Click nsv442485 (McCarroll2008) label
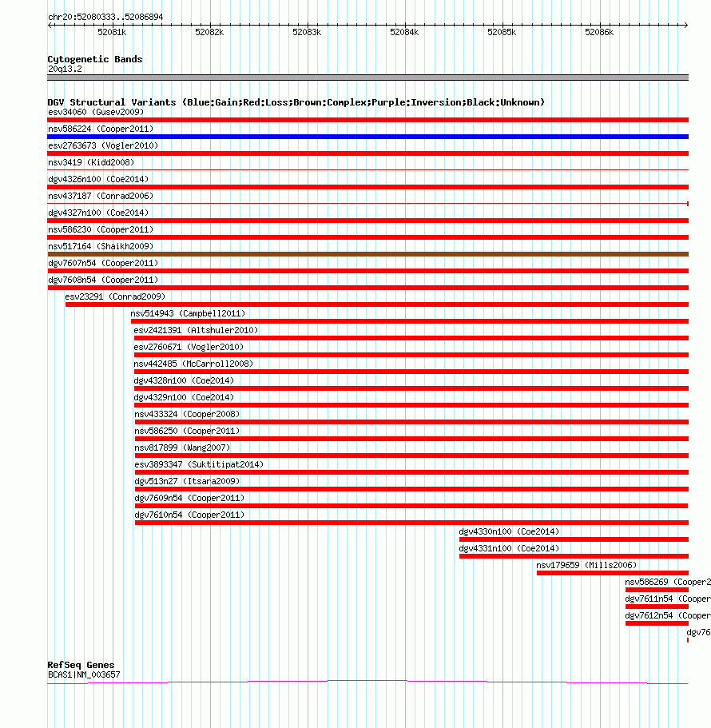The image size is (711, 728). click(193, 363)
